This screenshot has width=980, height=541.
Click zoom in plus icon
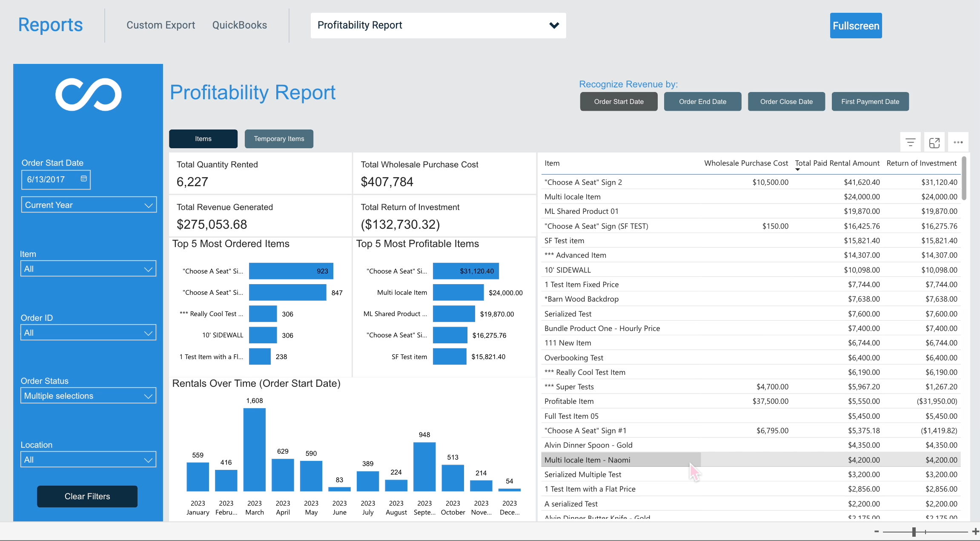coord(975,531)
